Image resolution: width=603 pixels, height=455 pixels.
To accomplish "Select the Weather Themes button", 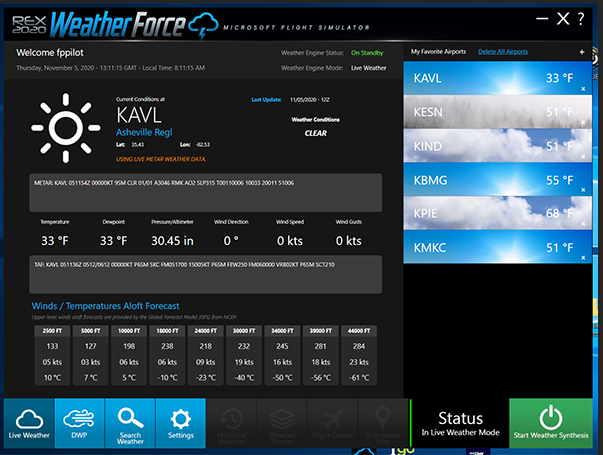I will point(282,423).
